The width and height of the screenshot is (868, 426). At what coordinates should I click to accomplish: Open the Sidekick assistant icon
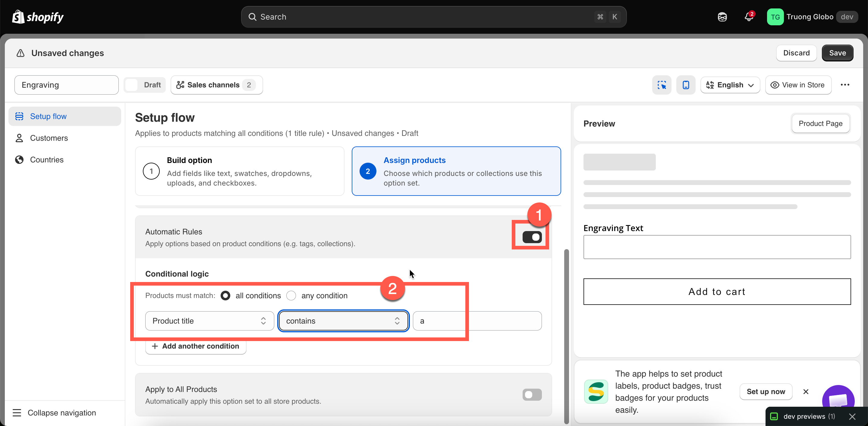pos(722,17)
